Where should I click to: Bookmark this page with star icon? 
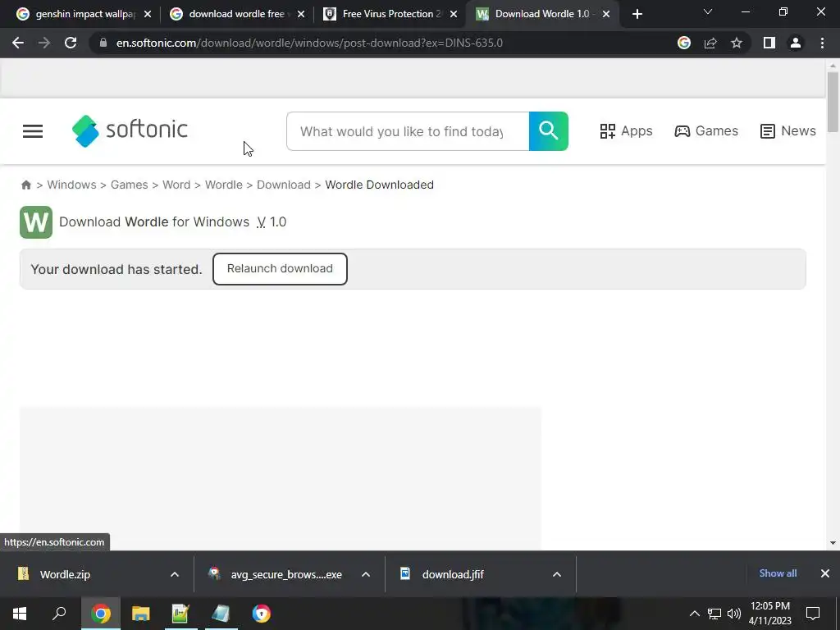[737, 43]
